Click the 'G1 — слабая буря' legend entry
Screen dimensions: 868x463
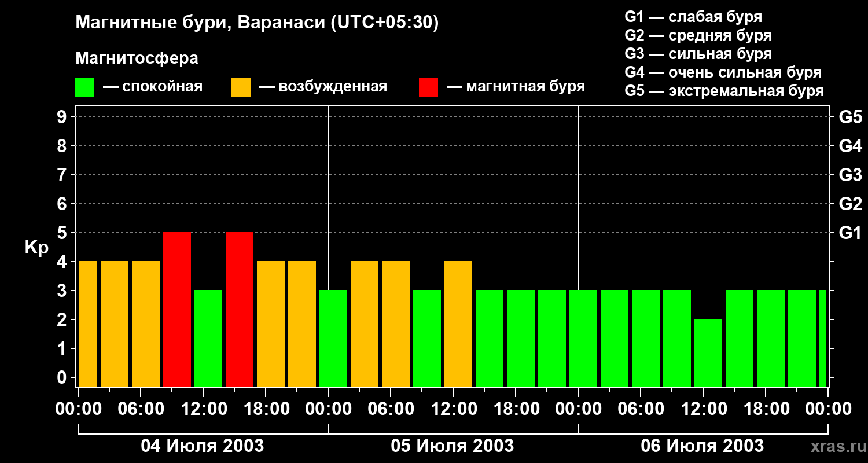tap(693, 17)
